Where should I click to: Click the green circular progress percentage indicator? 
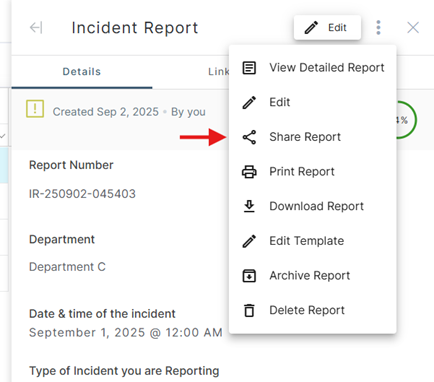406,120
